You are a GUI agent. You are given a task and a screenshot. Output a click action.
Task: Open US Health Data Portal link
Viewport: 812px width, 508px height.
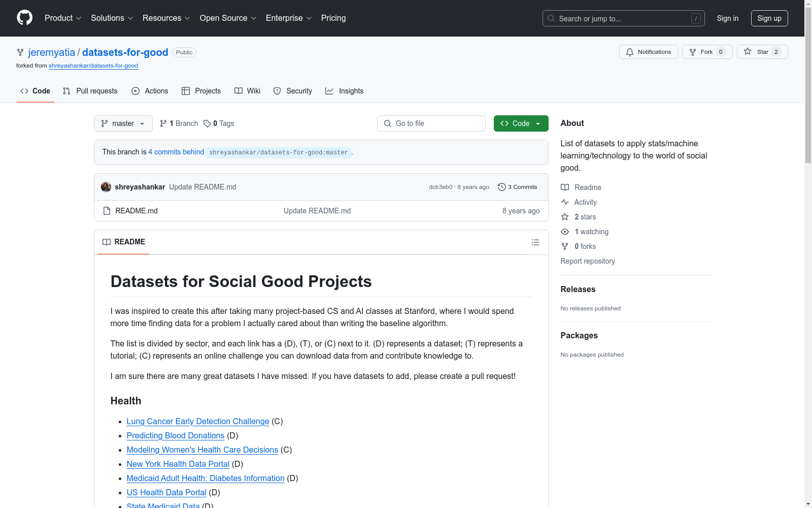click(166, 492)
